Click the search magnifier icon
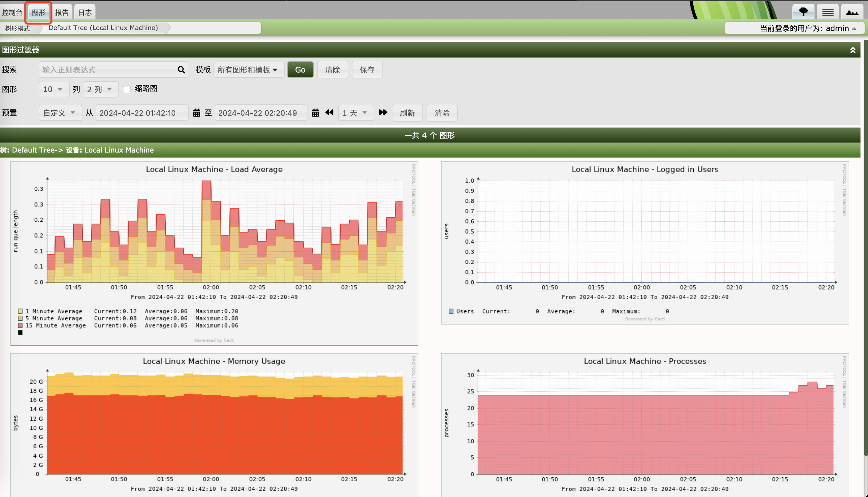Viewport: 868px width, 497px height. coord(181,70)
